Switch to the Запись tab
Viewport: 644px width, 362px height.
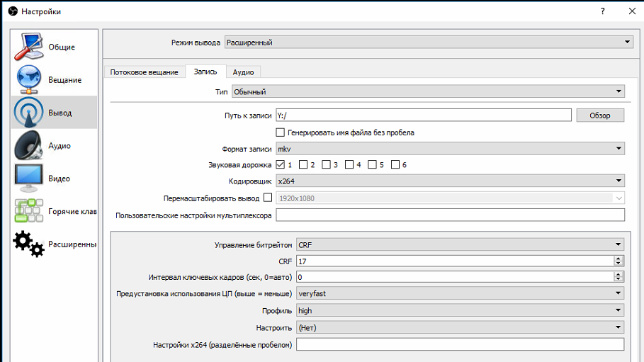pyautogui.click(x=205, y=72)
